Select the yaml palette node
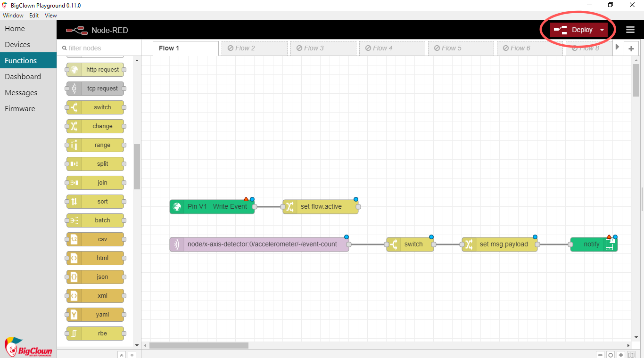Viewport: 644px width, 358px height. [x=95, y=315]
